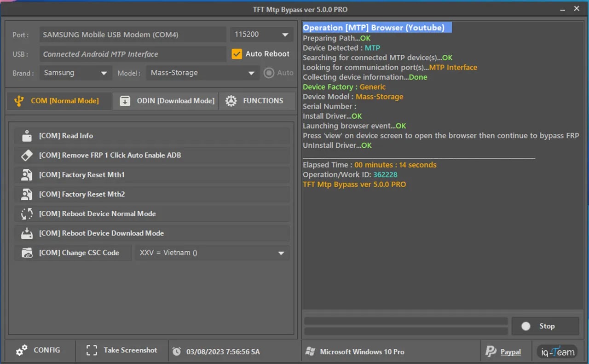Close the TFT Mtp Bypass window
Viewport: 589px width, 364px height.
(x=577, y=8)
